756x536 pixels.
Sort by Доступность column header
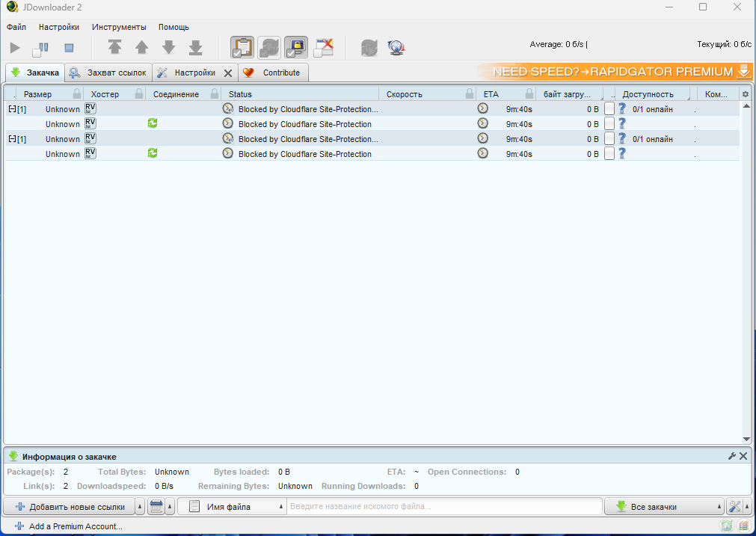(x=648, y=94)
